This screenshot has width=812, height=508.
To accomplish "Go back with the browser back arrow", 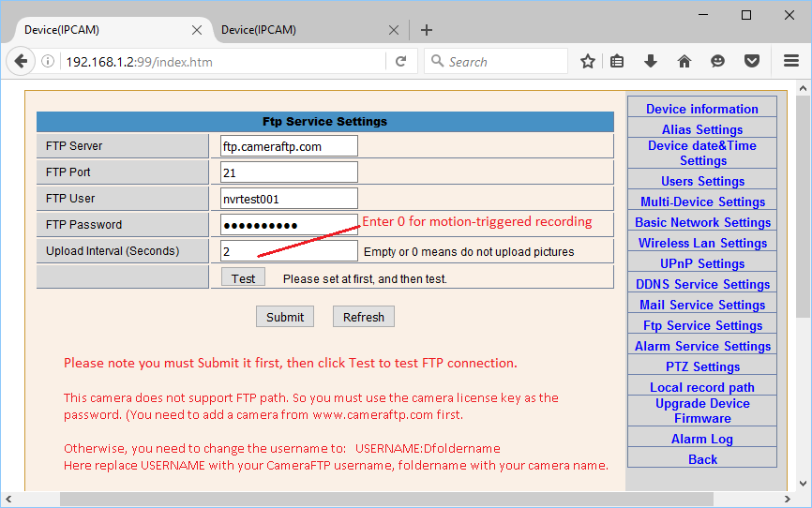I will pos(21,62).
